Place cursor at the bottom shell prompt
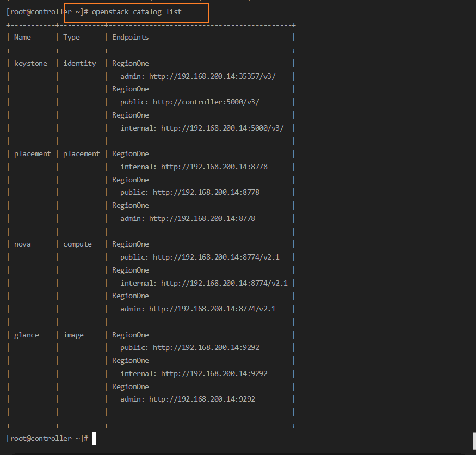The width and height of the screenshot is (476, 455). coord(94,439)
